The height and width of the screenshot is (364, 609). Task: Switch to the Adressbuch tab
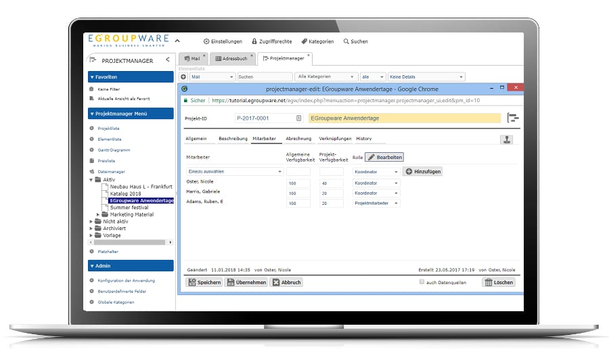tap(232, 59)
